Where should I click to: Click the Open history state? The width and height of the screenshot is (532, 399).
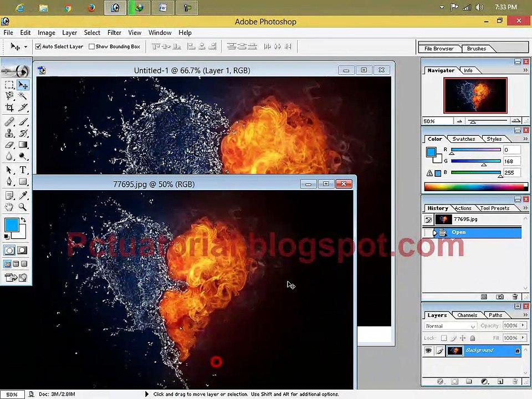coord(472,232)
